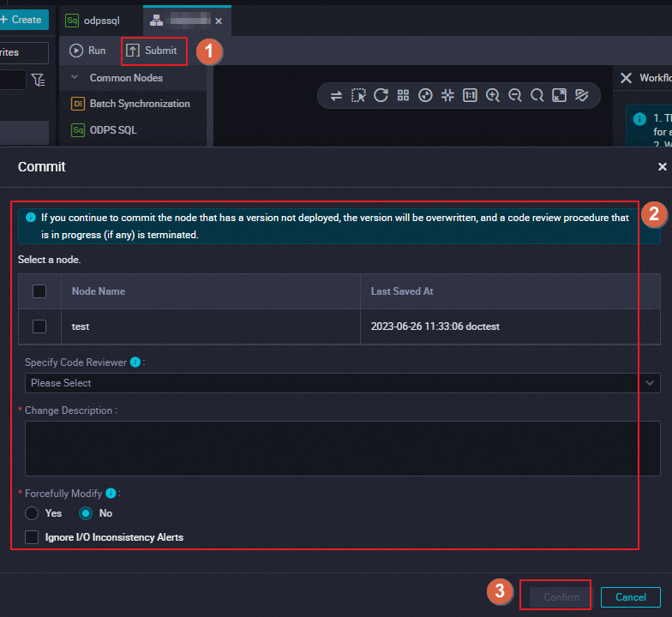This screenshot has width=672, height=617.
Task: Open the Specify Code Reviewer dropdown
Action: point(343,383)
